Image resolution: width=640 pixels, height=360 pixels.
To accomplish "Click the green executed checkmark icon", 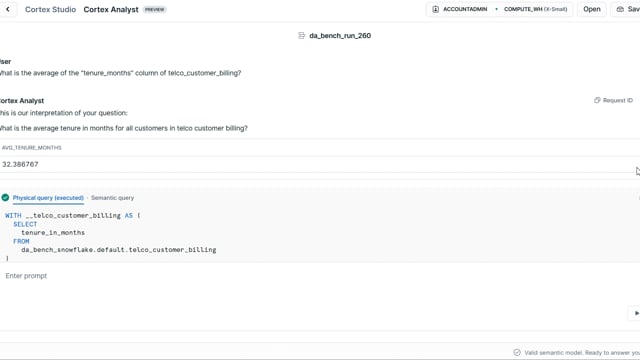I will [x=5, y=198].
